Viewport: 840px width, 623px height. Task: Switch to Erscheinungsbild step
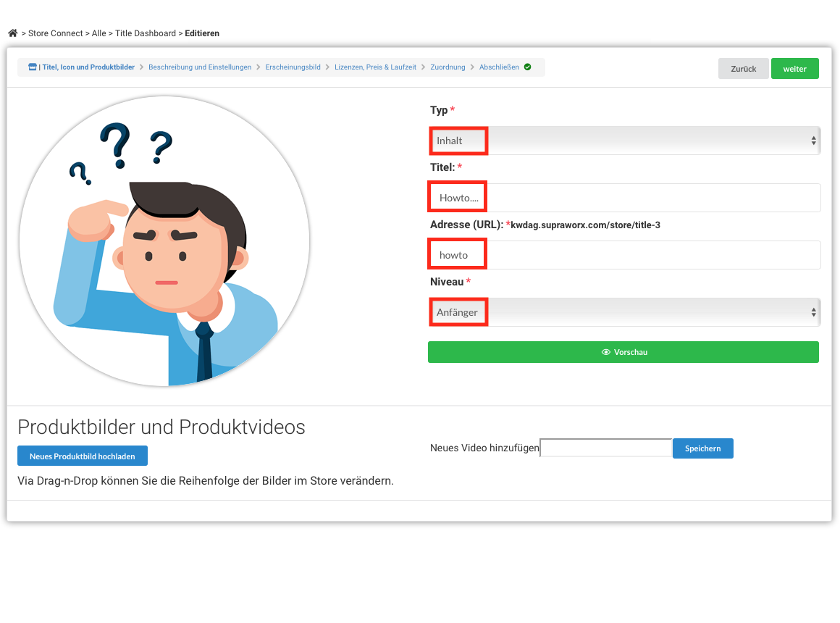coord(293,67)
